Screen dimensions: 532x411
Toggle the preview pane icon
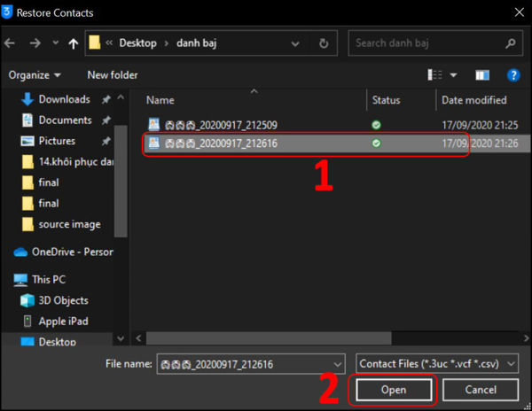click(482, 75)
